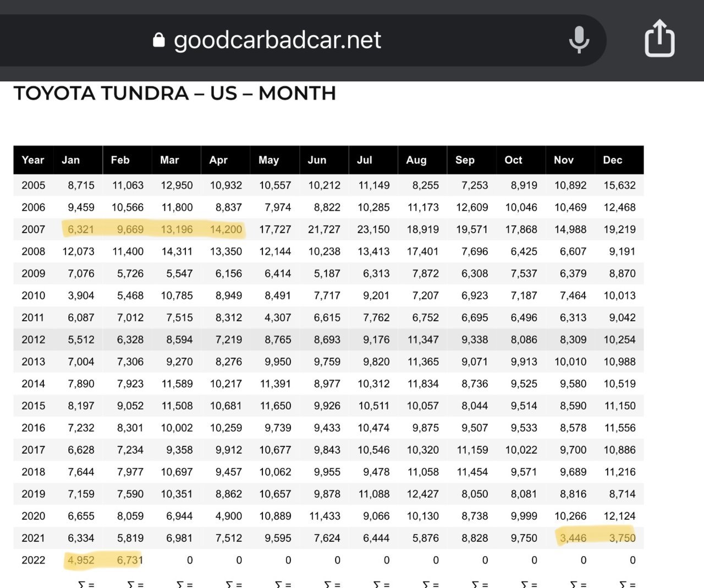Viewport: 704px width, 588px height.
Task: Click the 12,609 September 2006 cell
Action: (472, 207)
